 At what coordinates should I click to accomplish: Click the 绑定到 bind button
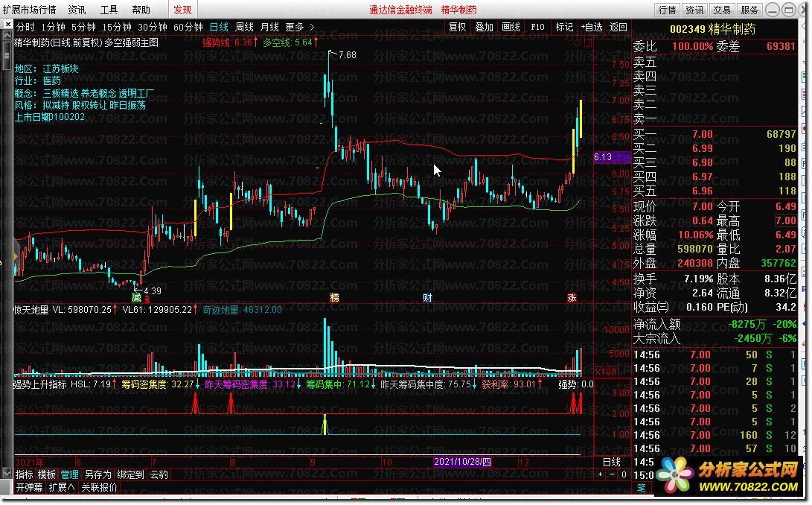coord(130,474)
